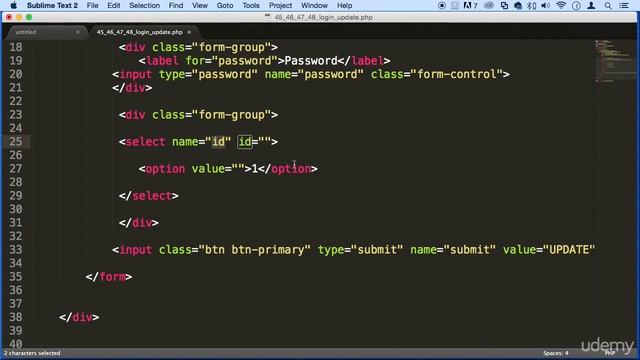Open the Window menu
Viewport: 640px width, 360px height.
coord(314,6)
